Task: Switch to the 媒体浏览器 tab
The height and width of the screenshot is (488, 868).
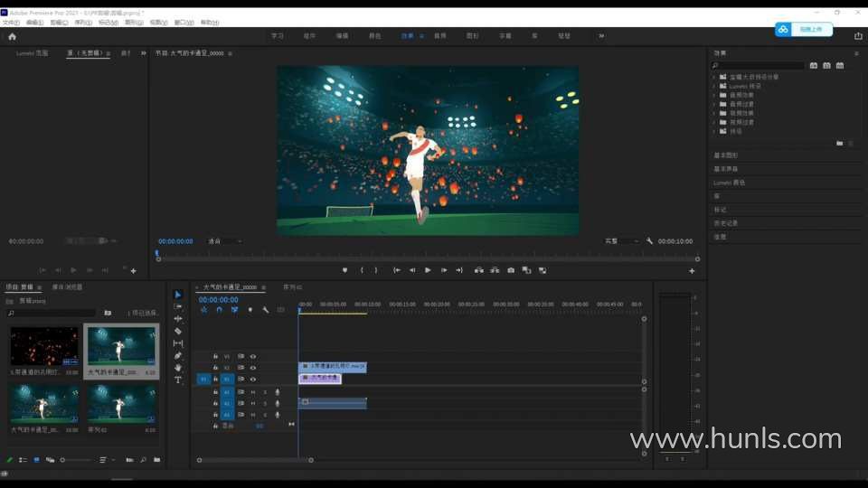Action: point(67,287)
